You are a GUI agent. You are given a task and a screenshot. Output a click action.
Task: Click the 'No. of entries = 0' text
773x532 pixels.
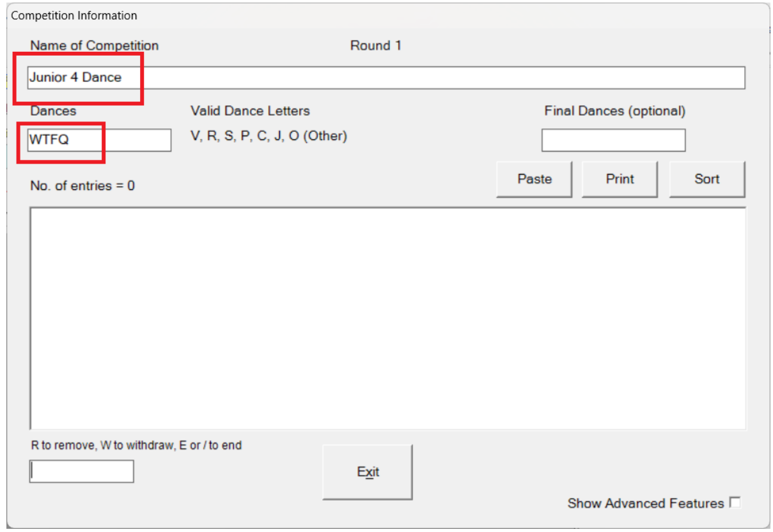click(x=82, y=186)
